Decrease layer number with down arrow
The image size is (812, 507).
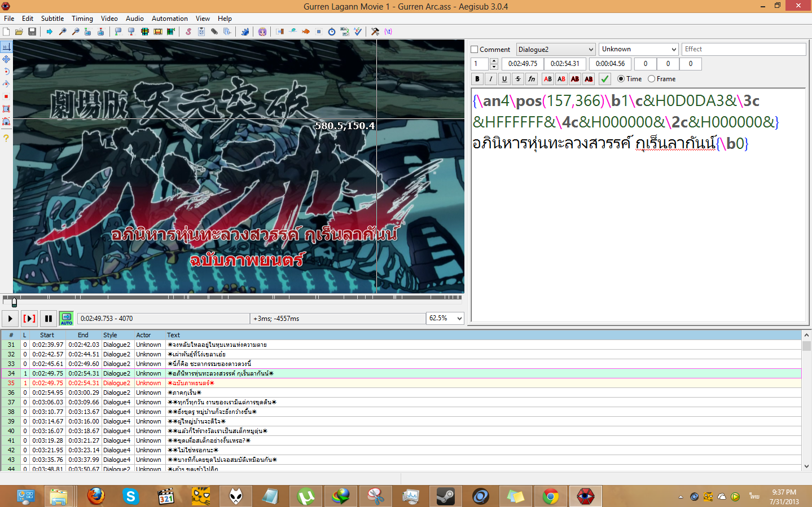point(494,67)
